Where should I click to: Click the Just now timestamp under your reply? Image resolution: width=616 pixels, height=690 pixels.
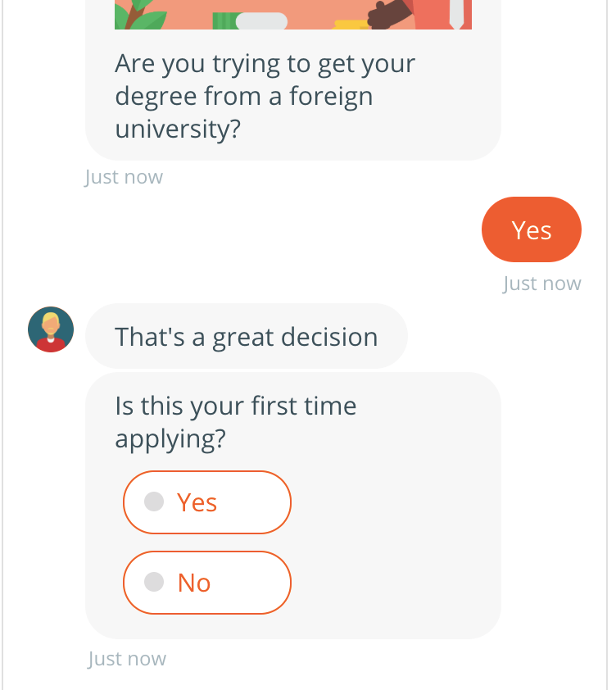click(541, 283)
